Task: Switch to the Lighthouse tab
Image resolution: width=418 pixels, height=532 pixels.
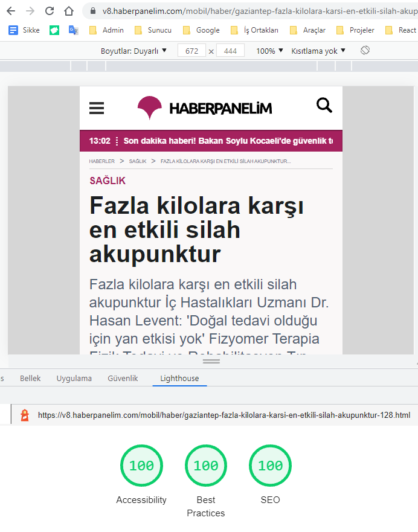Action: click(x=179, y=379)
